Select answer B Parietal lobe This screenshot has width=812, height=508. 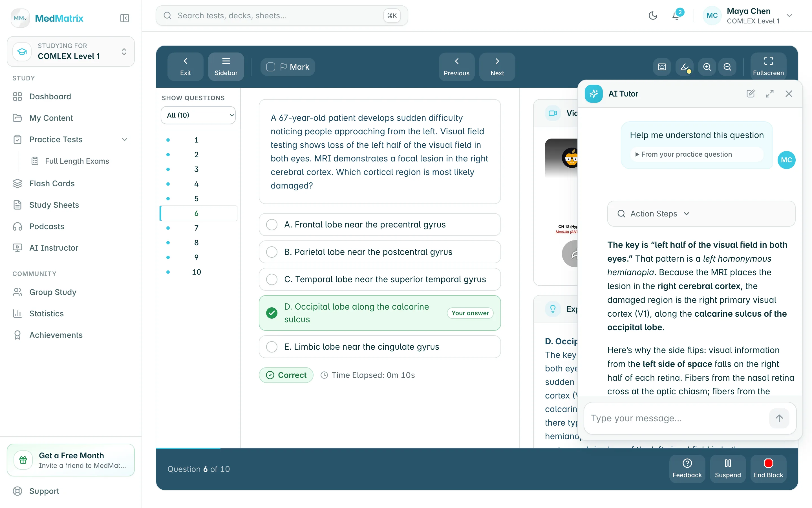coord(379,252)
